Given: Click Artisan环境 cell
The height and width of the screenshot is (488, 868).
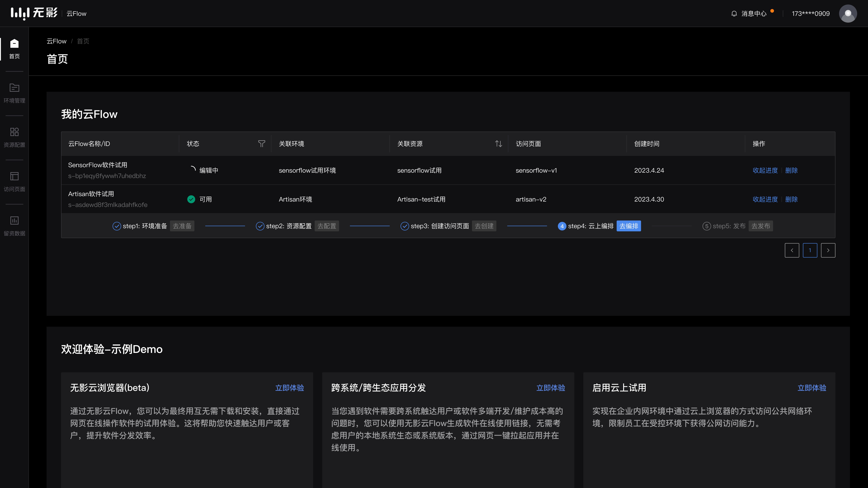Looking at the screenshot, I should click(x=296, y=199).
